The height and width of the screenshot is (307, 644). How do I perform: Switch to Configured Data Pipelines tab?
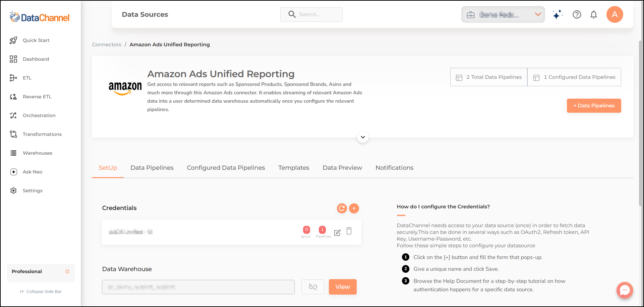(x=226, y=168)
